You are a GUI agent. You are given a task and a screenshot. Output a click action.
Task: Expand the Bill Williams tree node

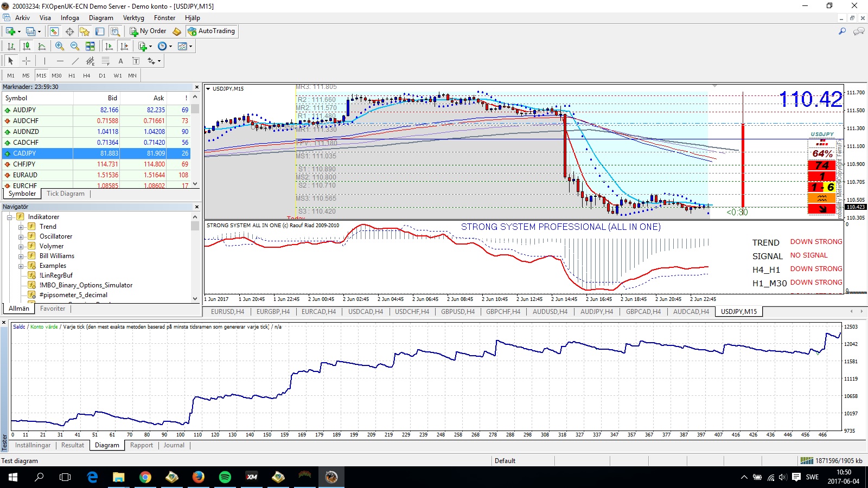[x=21, y=256]
